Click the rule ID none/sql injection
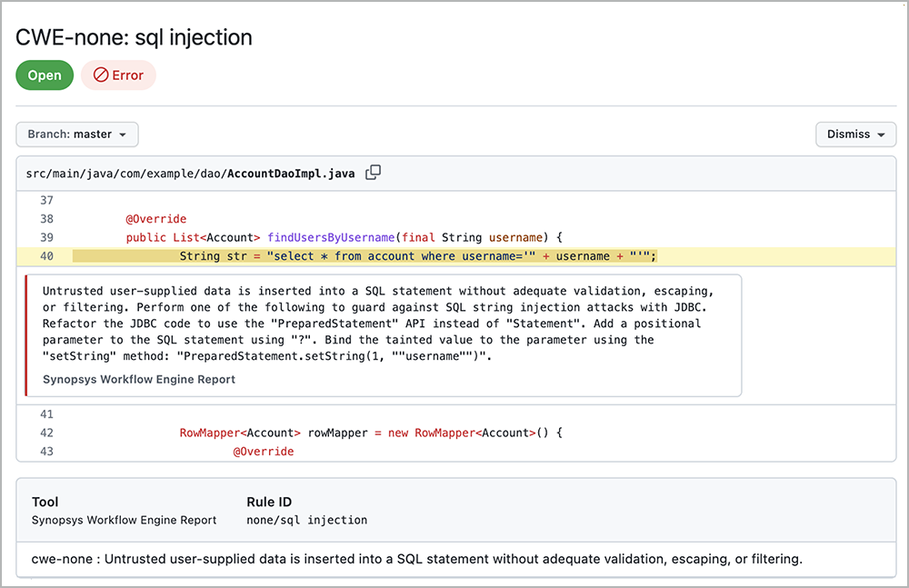The width and height of the screenshot is (909, 588). (306, 520)
